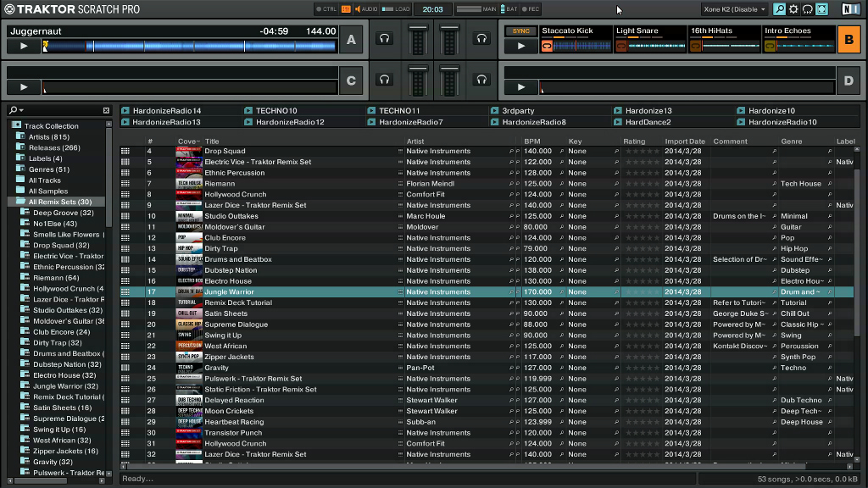
Task: Open the HardonizeRadio8 favorite playlist
Action: pos(534,122)
